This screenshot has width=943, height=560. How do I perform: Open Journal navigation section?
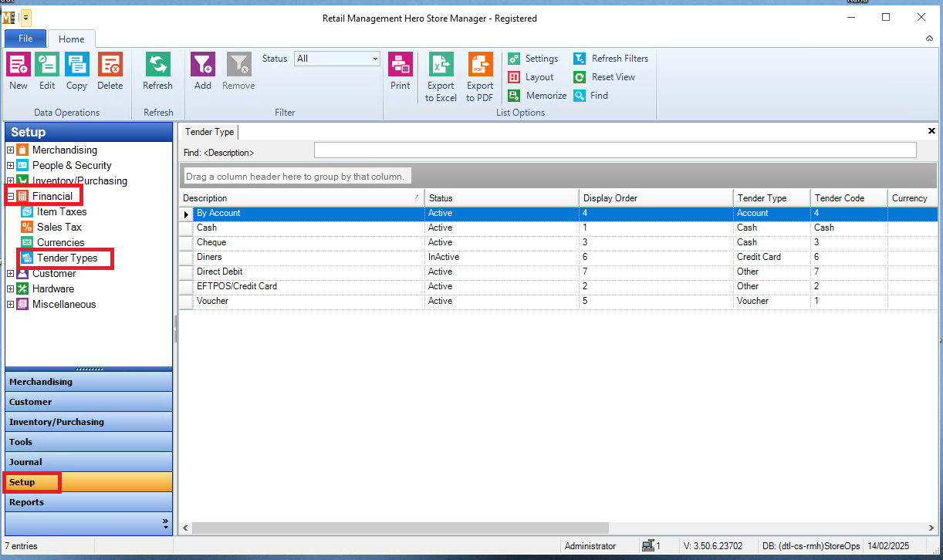pos(89,462)
